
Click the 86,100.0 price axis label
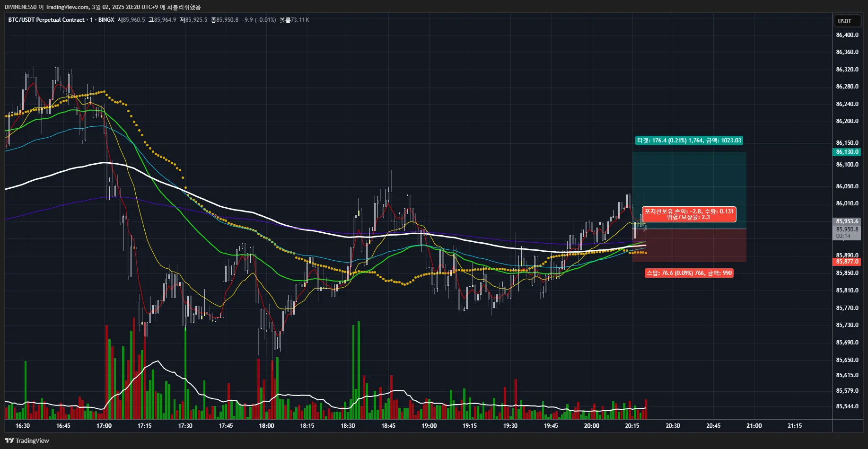(847, 165)
